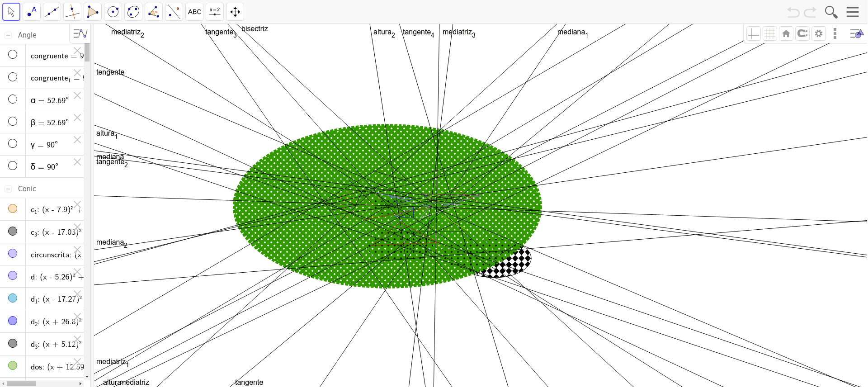Image resolution: width=868 pixels, height=388 pixels.
Task: Click the mediatriz₃ label
Action: click(x=459, y=33)
